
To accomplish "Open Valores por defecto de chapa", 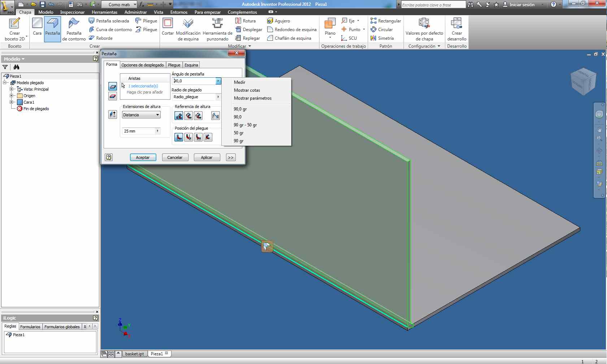I will [424, 29].
